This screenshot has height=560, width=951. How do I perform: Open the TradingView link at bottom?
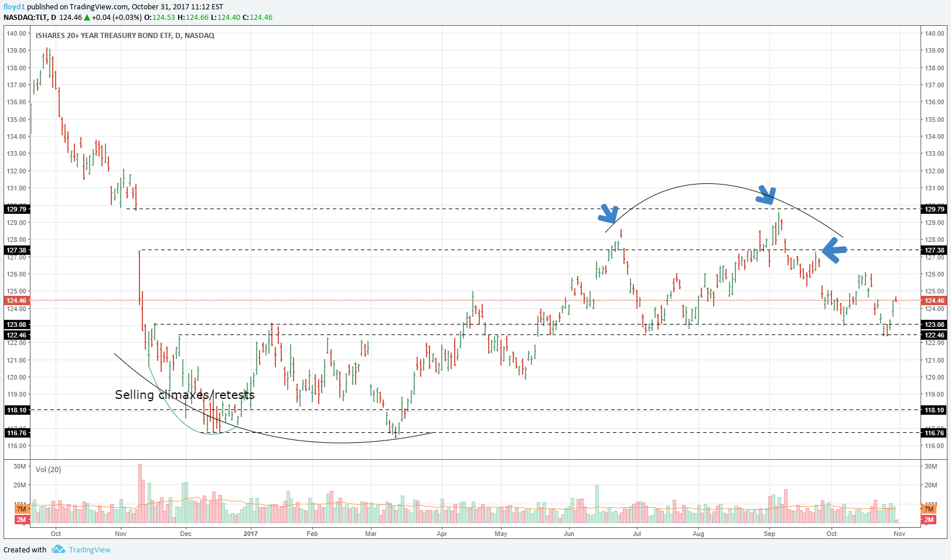tap(90, 549)
